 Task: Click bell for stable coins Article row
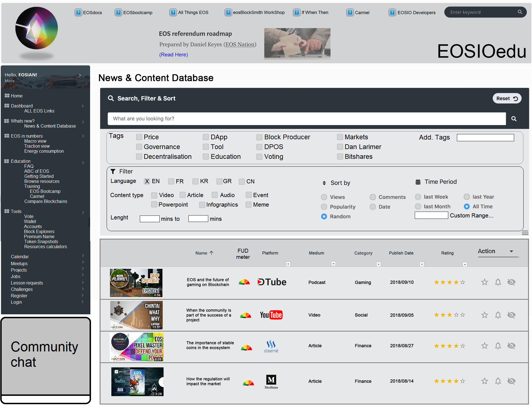(498, 346)
